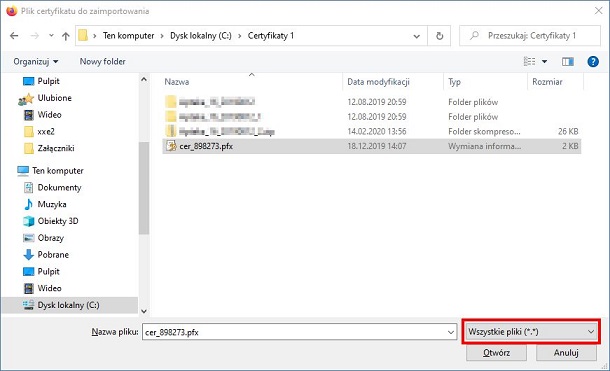This screenshot has width=610, height=371.
Task: Create a Nowy folder
Action: tap(102, 61)
